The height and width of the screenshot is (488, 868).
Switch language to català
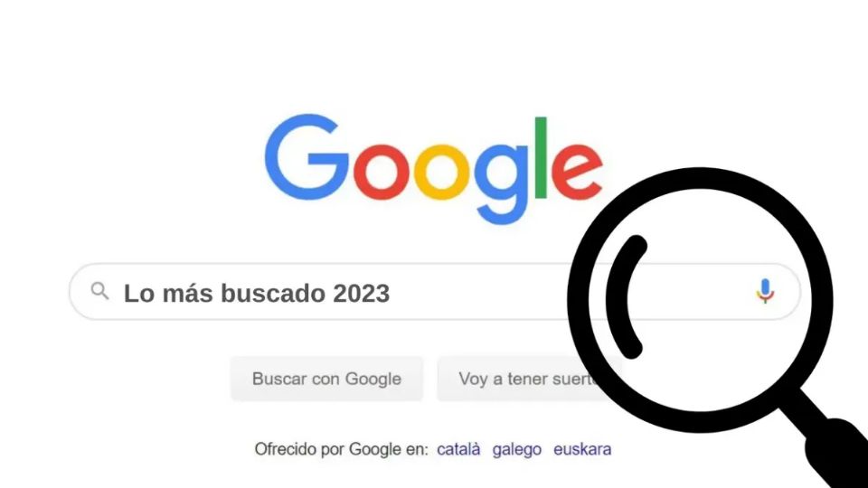[458, 449]
